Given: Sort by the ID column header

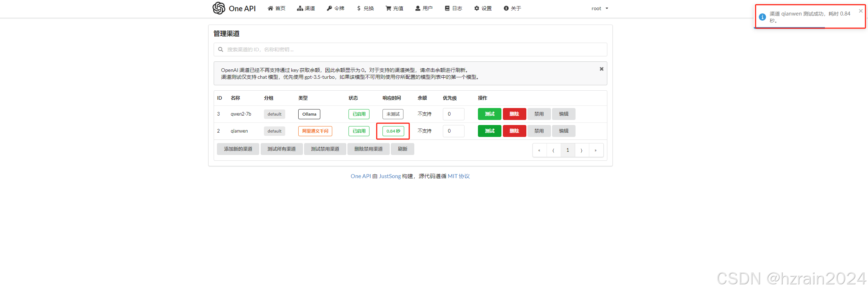Looking at the screenshot, I should 219,98.
